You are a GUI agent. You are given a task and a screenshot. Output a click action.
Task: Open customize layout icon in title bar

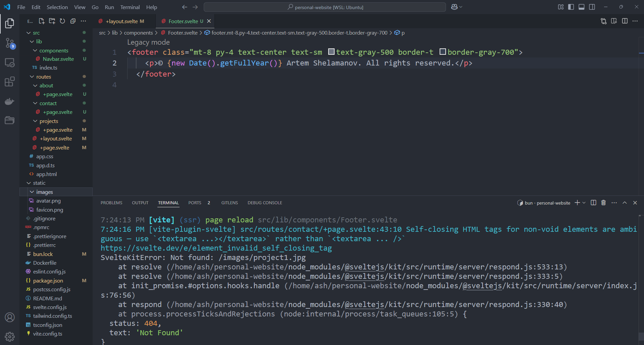[561, 7]
